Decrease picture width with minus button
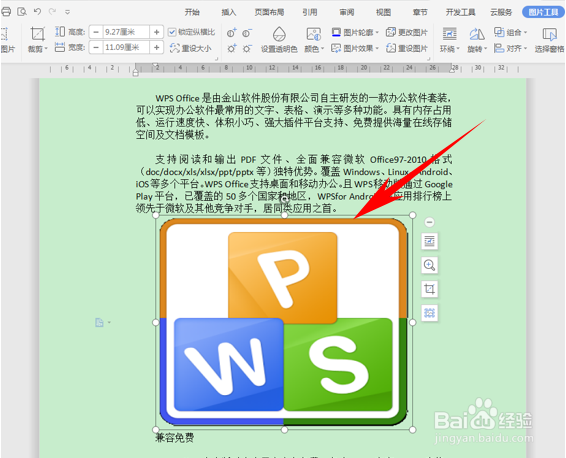The height and width of the screenshot is (458, 566). 96,47
